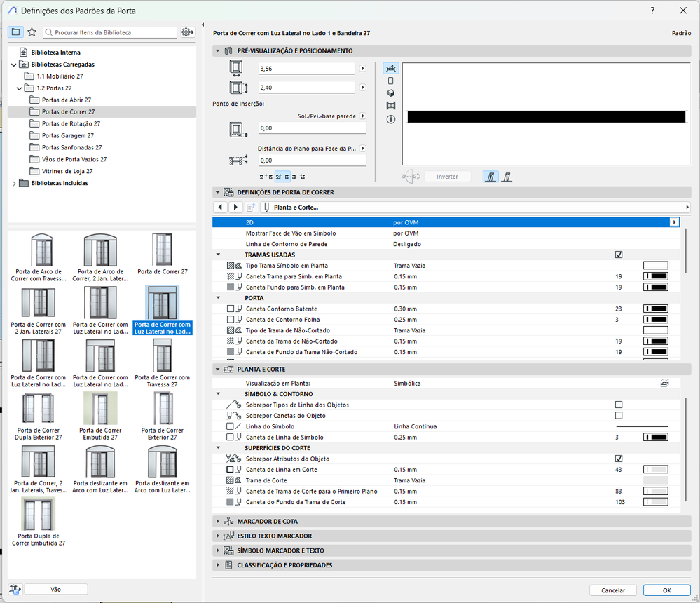Viewport: 700px width, 603px height.
Task: Collapse DEFINIÇÕES DE PORTA DE CORRER panel
Action: 218,192
